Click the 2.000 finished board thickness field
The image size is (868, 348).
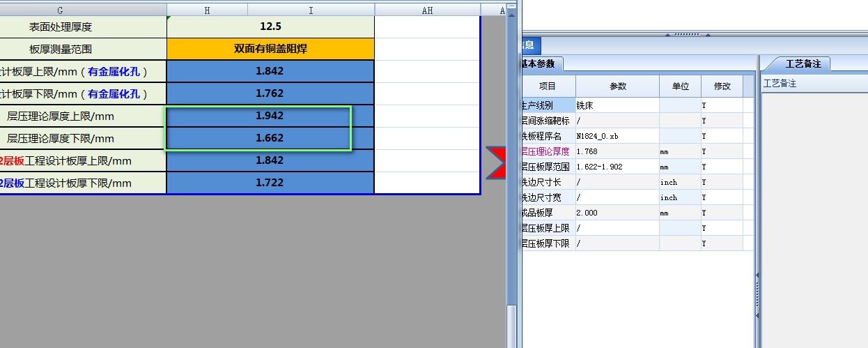coord(617,213)
